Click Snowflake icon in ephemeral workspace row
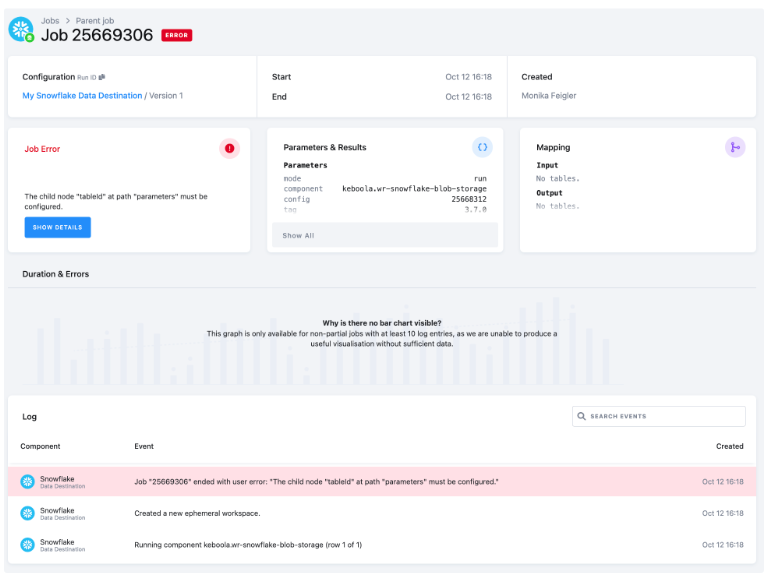 coord(28,513)
